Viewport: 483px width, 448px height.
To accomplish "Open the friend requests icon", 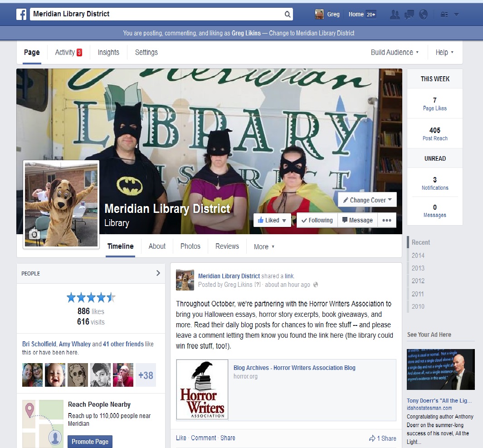I will (x=395, y=15).
